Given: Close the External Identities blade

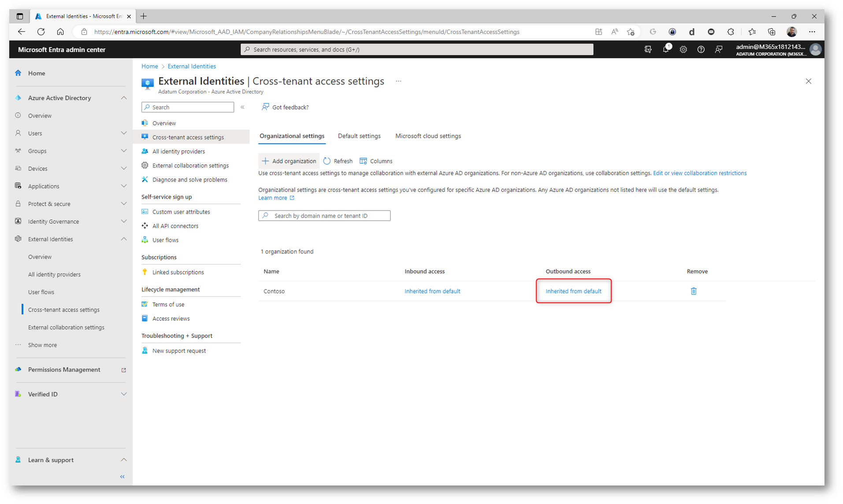Looking at the screenshot, I should [x=808, y=81].
